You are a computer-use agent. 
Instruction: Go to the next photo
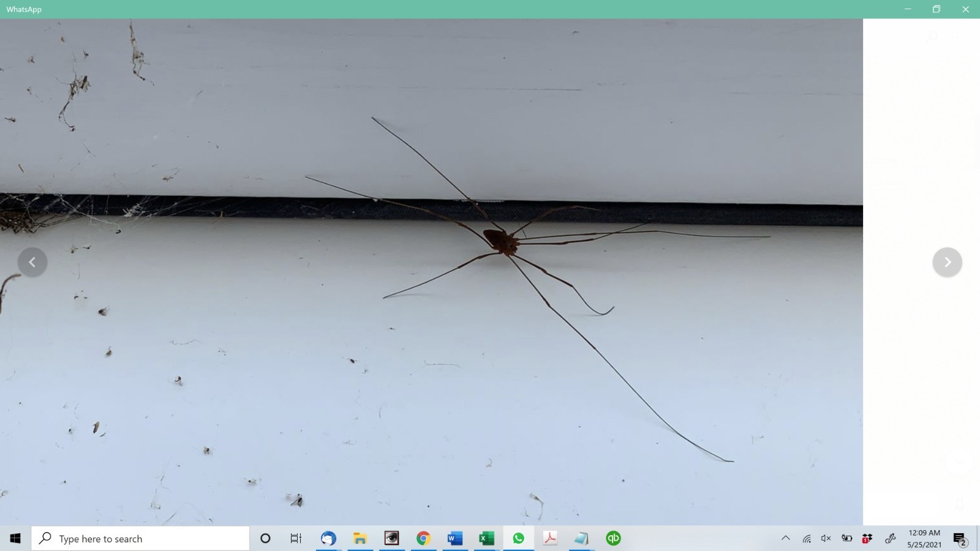pyautogui.click(x=947, y=262)
